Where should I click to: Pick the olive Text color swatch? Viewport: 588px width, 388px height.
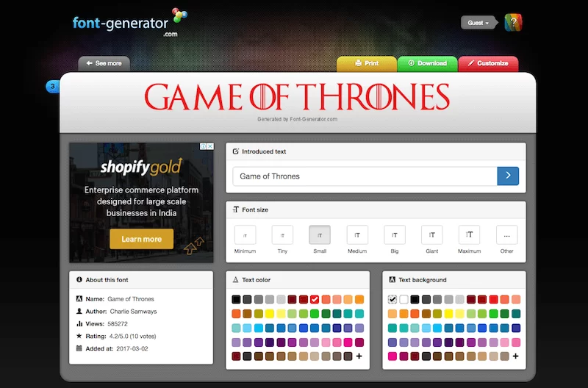pos(259,313)
